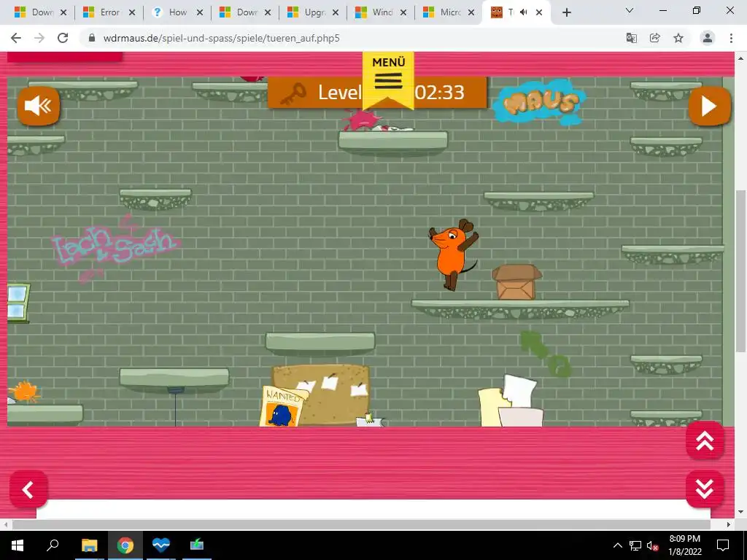Click the timer showing 02:33

pos(439,93)
